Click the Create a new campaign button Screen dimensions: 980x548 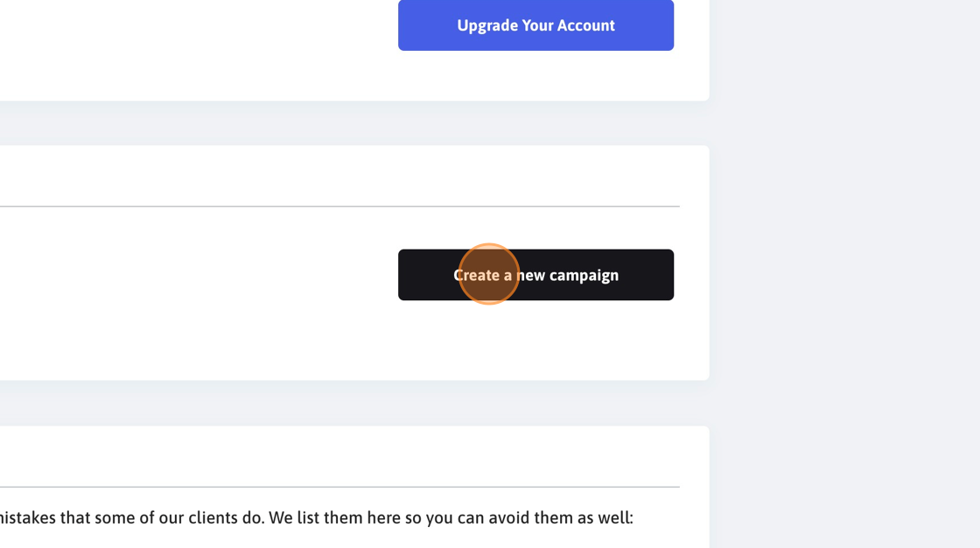coord(535,275)
